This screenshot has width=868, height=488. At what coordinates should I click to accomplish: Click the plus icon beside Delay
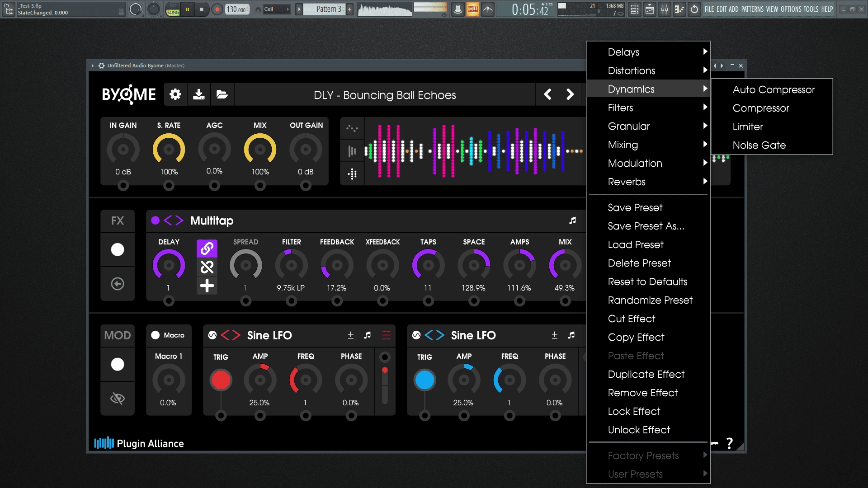click(x=207, y=286)
